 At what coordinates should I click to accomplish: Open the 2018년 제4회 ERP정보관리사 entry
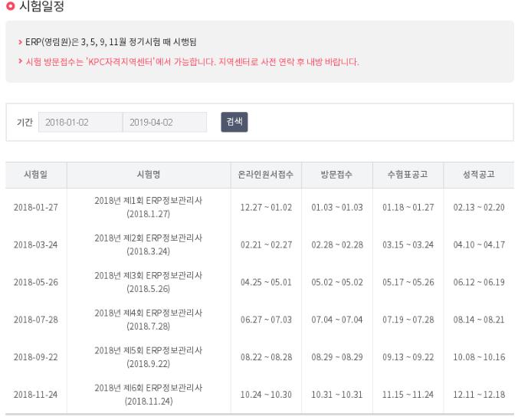[149, 320]
